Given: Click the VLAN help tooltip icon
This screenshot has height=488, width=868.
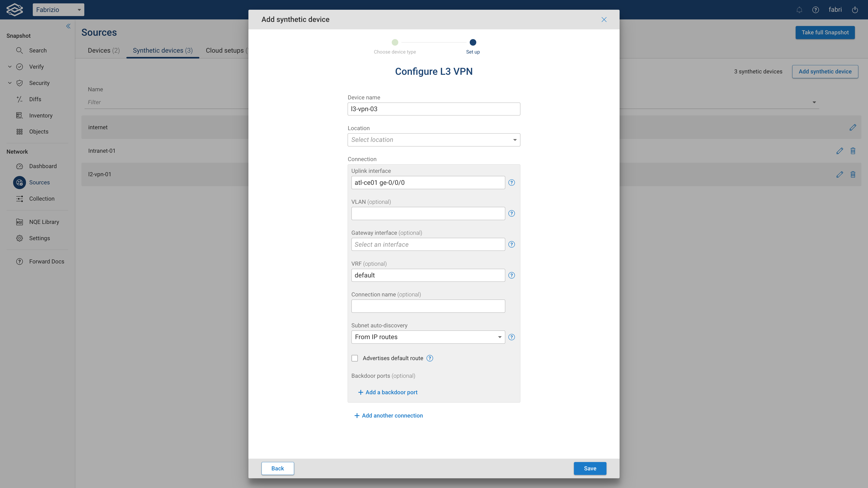Looking at the screenshot, I should [x=512, y=213].
